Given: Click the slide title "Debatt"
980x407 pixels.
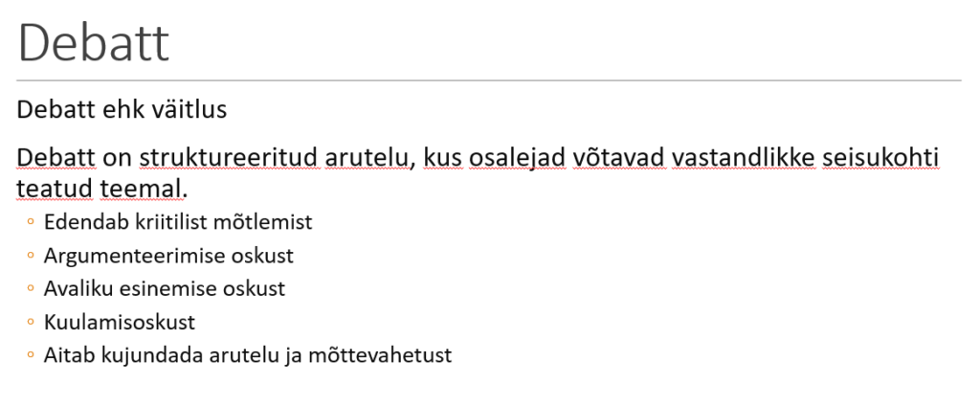Looking at the screenshot, I should coord(93,43).
